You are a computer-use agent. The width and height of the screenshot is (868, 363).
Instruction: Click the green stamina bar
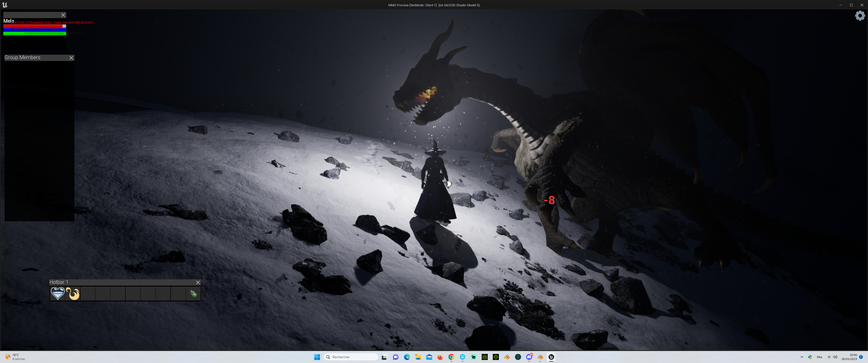click(x=35, y=33)
